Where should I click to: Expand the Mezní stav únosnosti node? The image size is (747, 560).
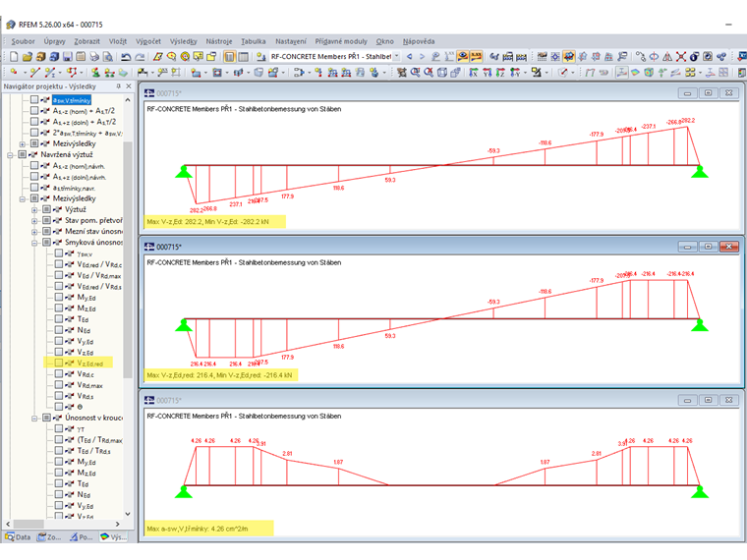(34, 232)
